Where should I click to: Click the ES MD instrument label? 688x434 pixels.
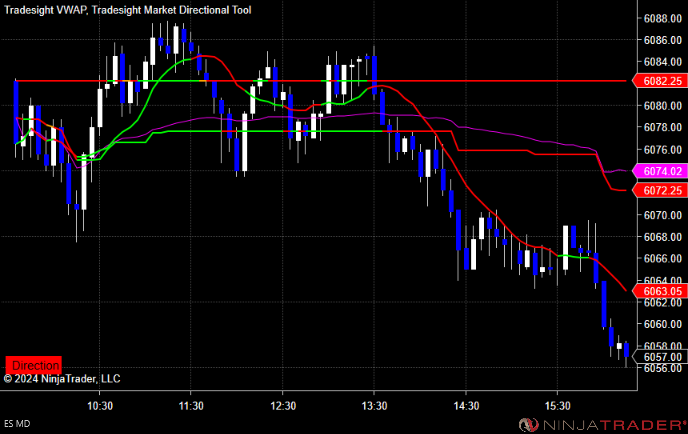17,424
